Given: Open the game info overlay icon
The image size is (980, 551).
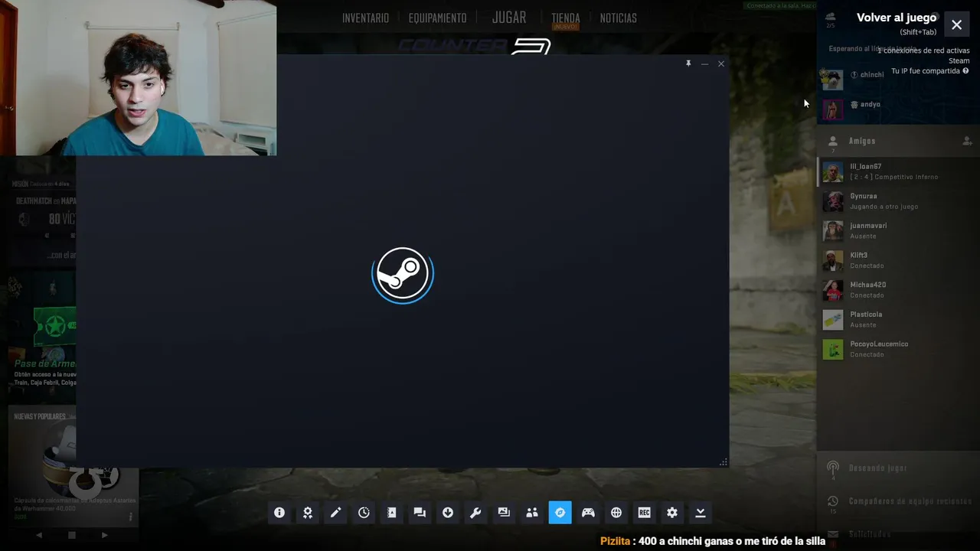Looking at the screenshot, I should click(x=279, y=513).
